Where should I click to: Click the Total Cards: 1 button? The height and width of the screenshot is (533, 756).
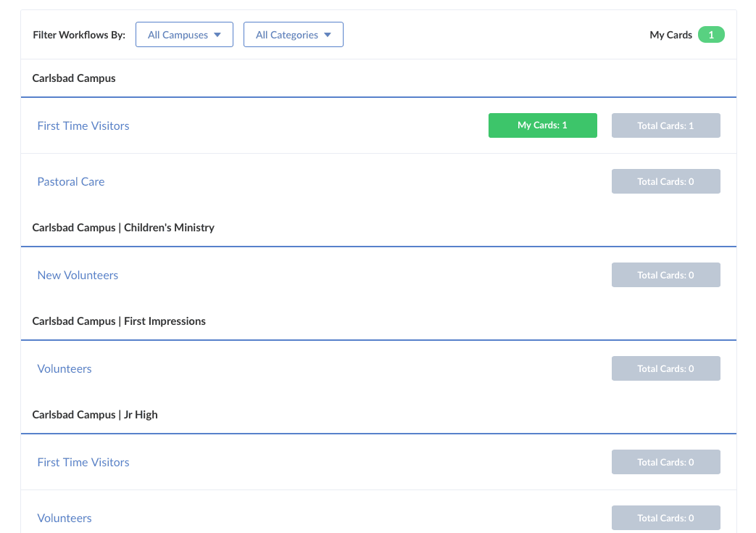pos(665,125)
